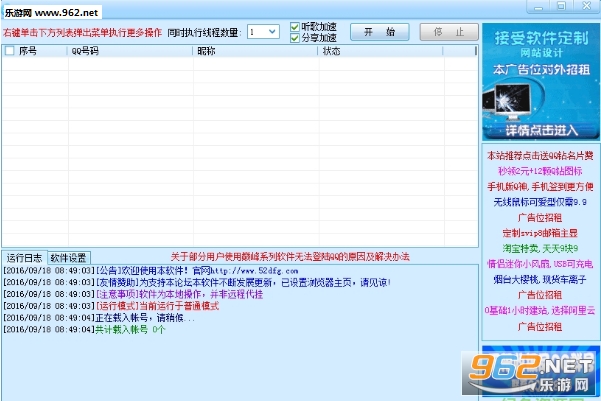Image resolution: width=601 pixels, height=401 pixels.
Task: Check the select-all box beside 序号
Action: click(x=9, y=51)
